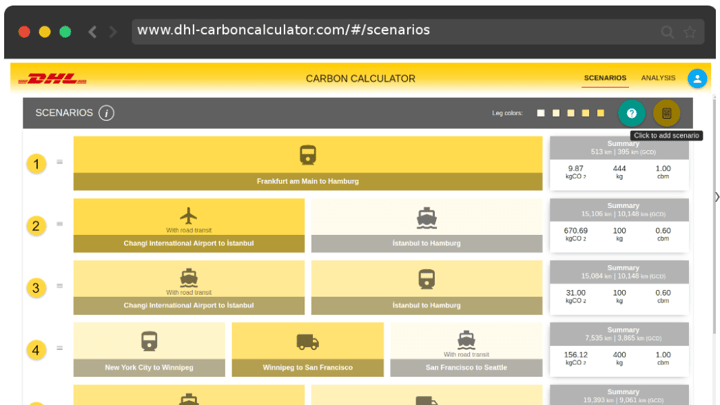Open scenario 3 İstanbul to Hamburg label
The image size is (720, 405).
pos(427,305)
